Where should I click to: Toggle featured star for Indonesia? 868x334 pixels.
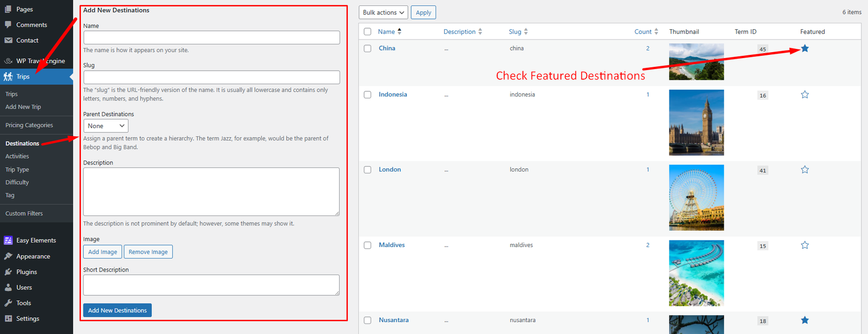(x=805, y=95)
